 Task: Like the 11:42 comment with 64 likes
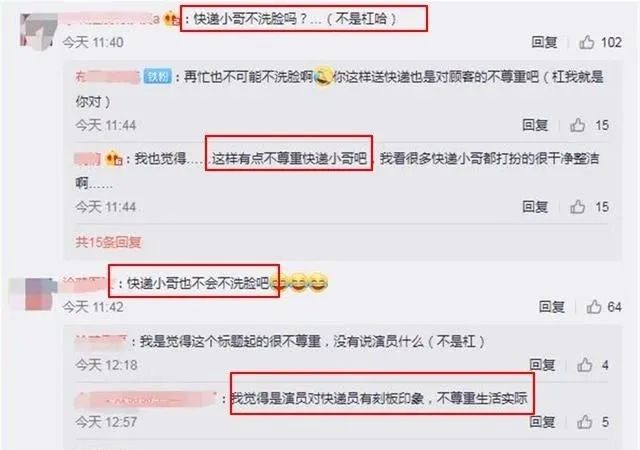point(594,307)
